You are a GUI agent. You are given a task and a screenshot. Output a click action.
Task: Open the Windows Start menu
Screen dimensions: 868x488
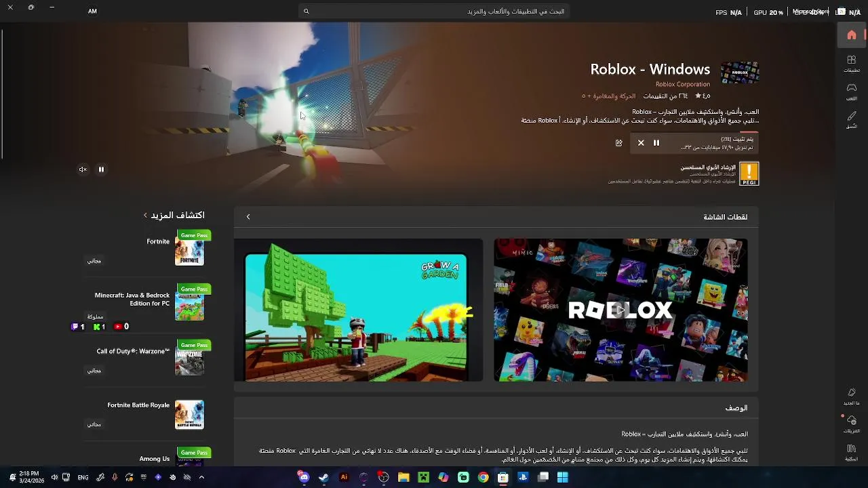(563, 477)
